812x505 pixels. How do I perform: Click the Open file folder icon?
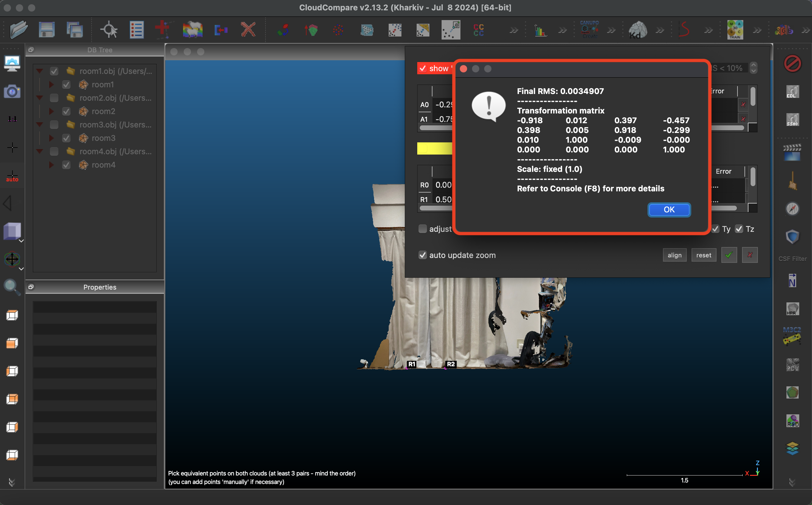click(19, 30)
